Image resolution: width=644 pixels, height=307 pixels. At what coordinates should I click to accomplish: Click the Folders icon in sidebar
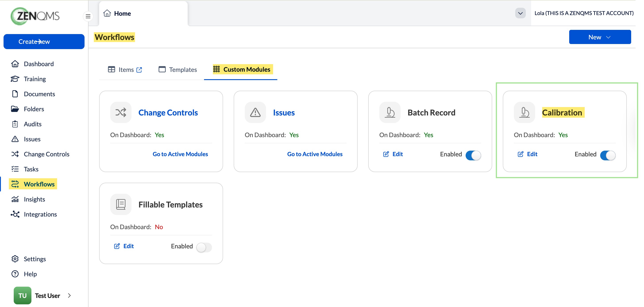[x=15, y=109]
